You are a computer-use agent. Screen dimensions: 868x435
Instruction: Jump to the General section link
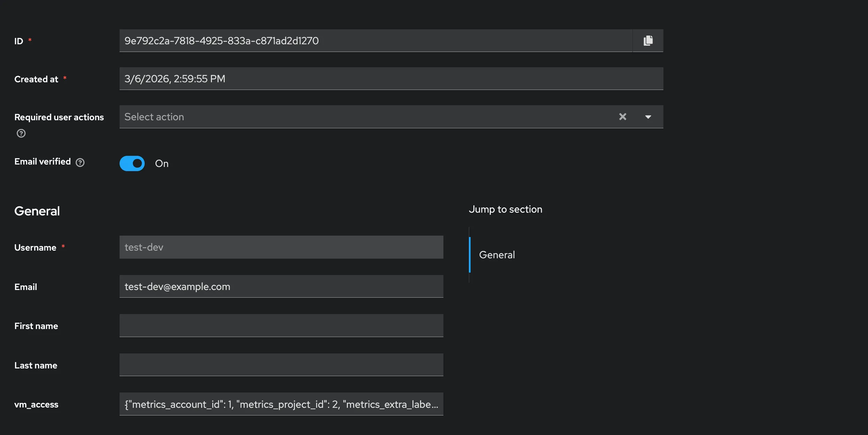[x=497, y=255]
